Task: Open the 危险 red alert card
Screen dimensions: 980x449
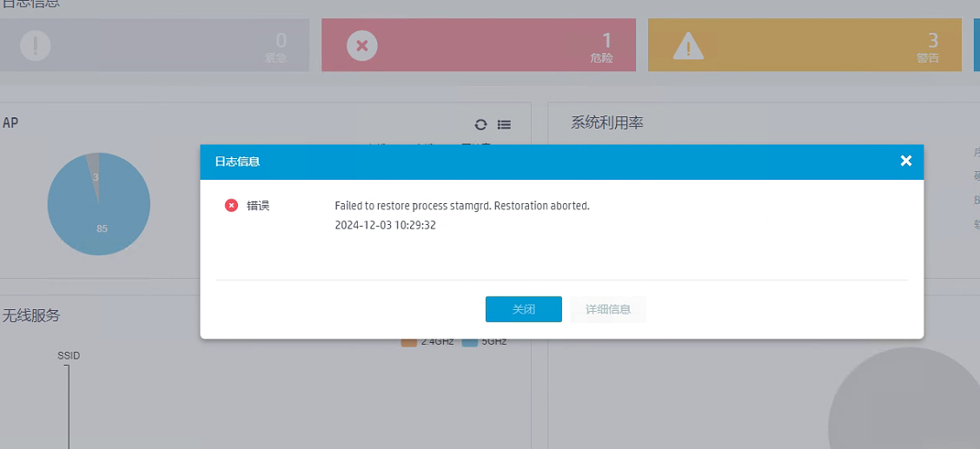Action: point(479,45)
